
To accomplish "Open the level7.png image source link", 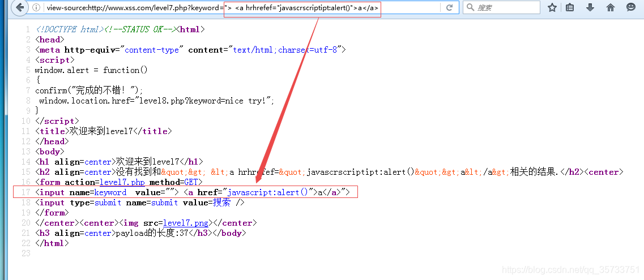I will (186, 223).
